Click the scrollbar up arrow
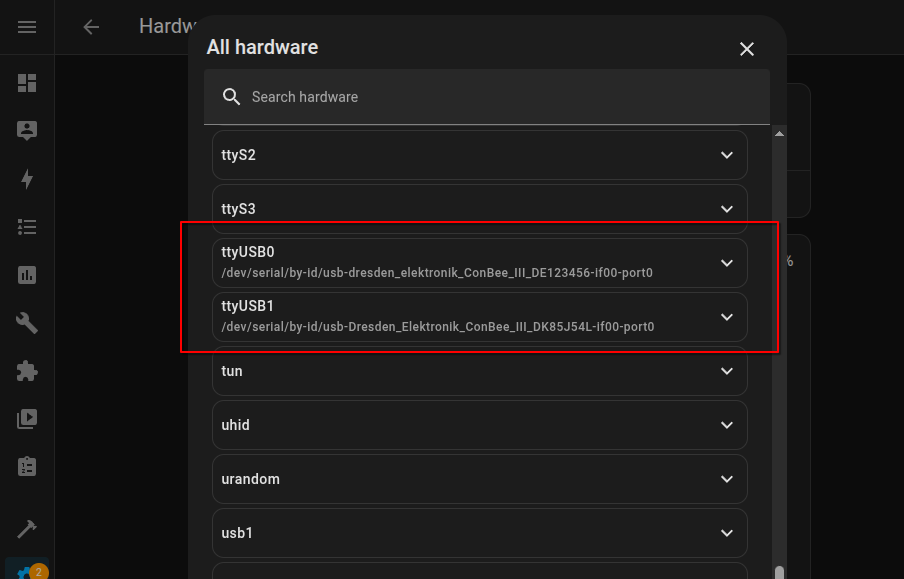904x579 pixels. [x=779, y=134]
